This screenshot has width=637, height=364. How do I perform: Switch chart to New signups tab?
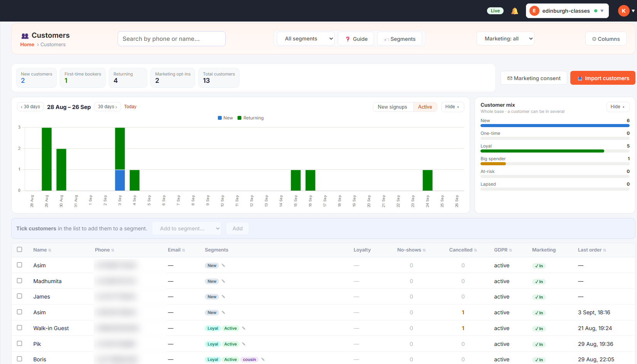click(393, 107)
